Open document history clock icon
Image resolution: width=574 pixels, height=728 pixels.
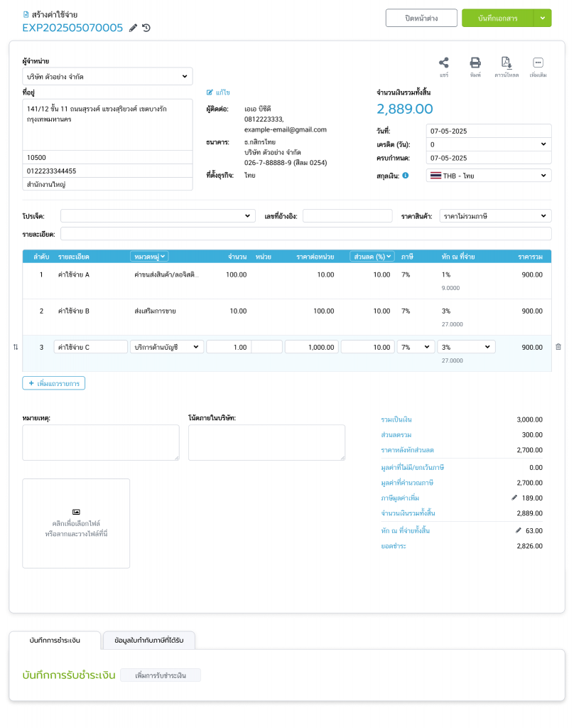146,28
